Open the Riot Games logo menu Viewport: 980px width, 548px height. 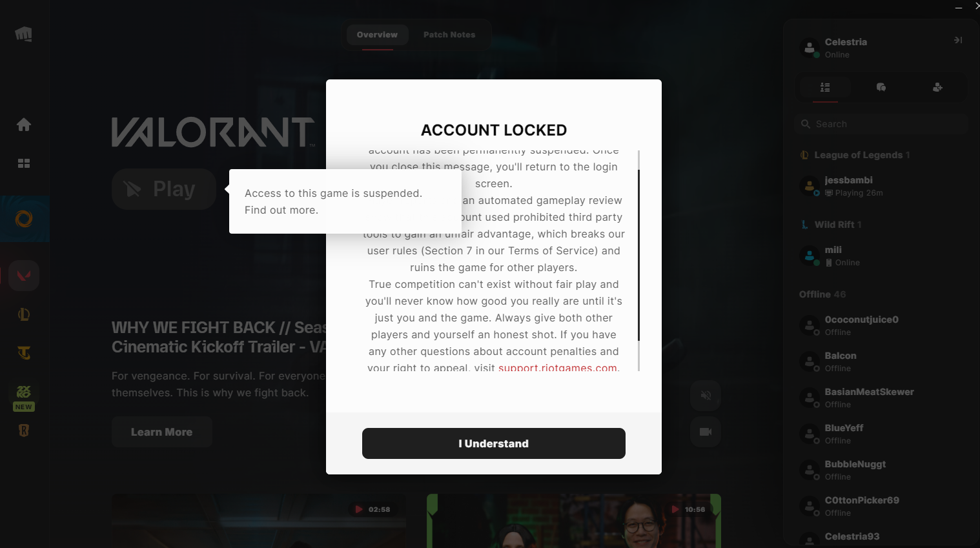pos(24,34)
